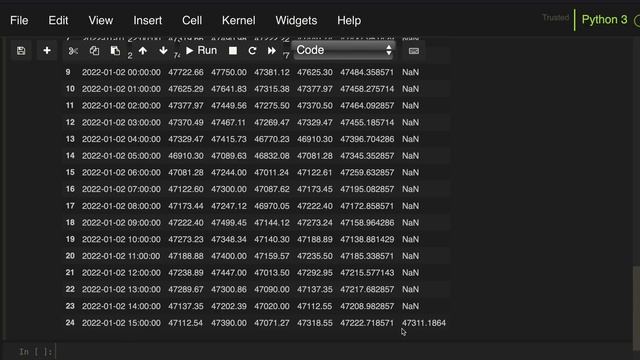Open the command palette keyboard icon
This screenshot has height=360, width=640.
pyautogui.click(x=413, y=51)
